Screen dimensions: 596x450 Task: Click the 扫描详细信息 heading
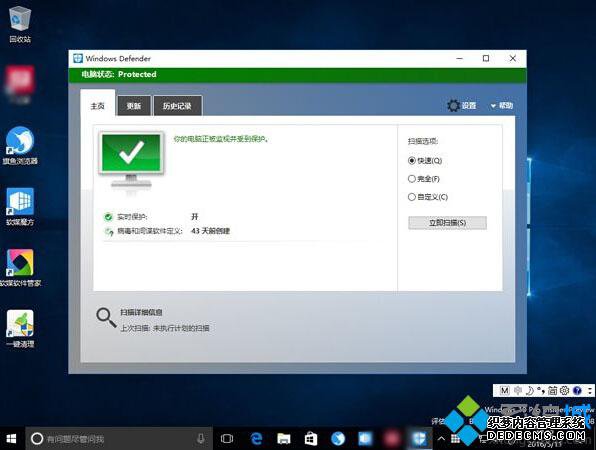pyautogui.click(x=141, y=312)
